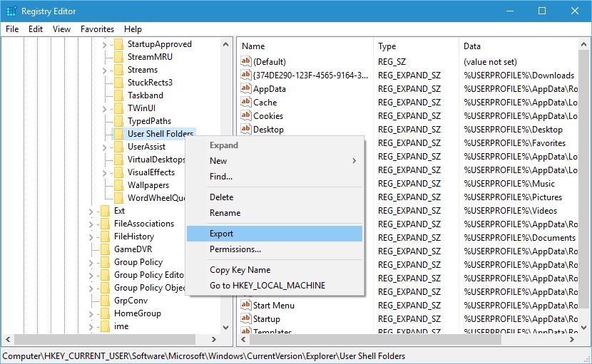Click the string icon beside Desktop value

[246, 129]
